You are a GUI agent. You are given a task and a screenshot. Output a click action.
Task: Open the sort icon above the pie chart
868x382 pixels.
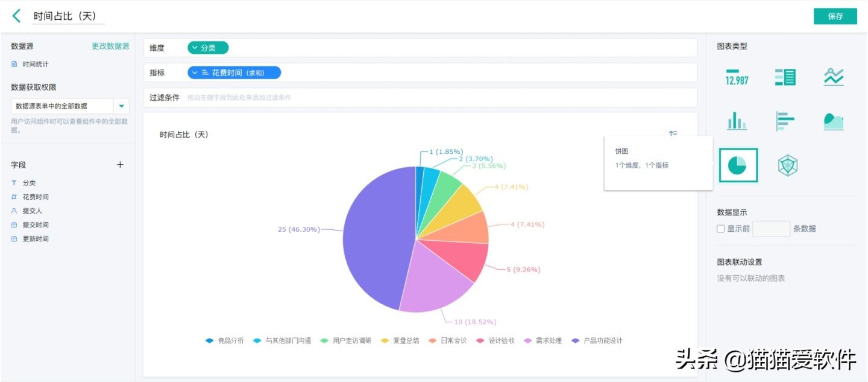673,134
